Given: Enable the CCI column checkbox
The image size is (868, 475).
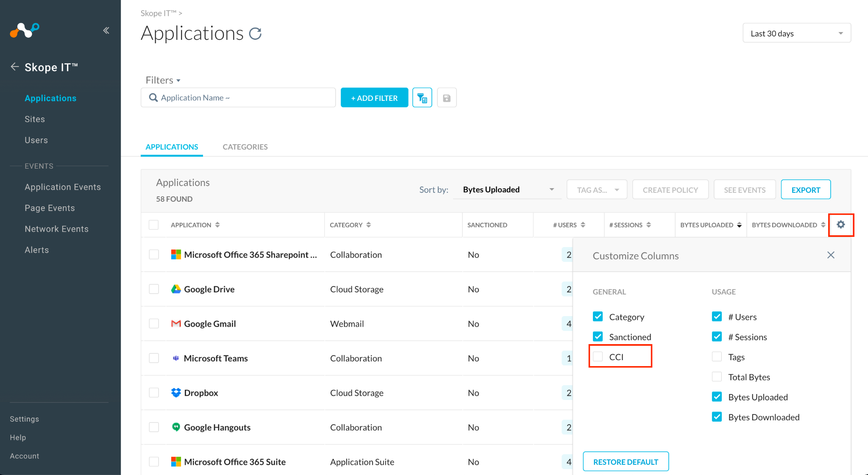Looking at the screenshot, I should coord(598,357).
